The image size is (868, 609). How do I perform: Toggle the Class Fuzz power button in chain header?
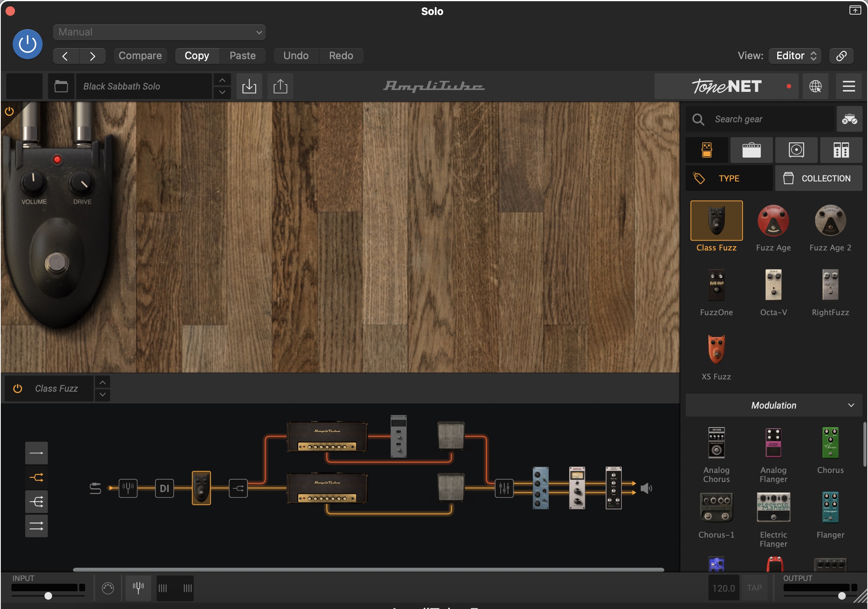pos(18,389)
